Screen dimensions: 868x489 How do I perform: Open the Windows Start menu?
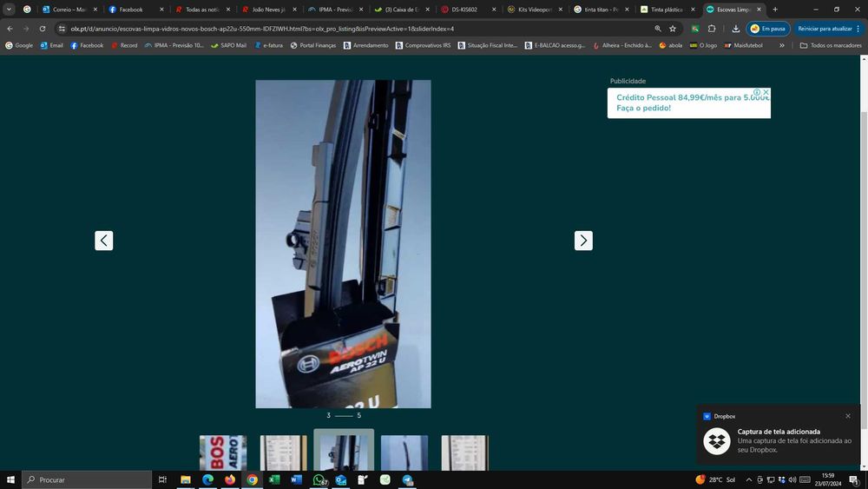[x=10, y=479]
